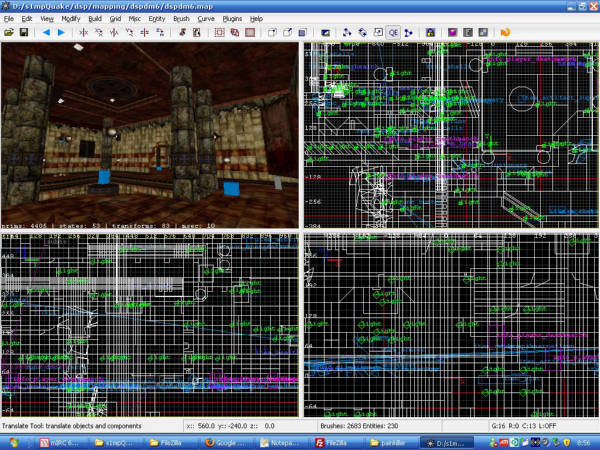
Task: Open the Texture Browser icon
Action: [483, 33]
